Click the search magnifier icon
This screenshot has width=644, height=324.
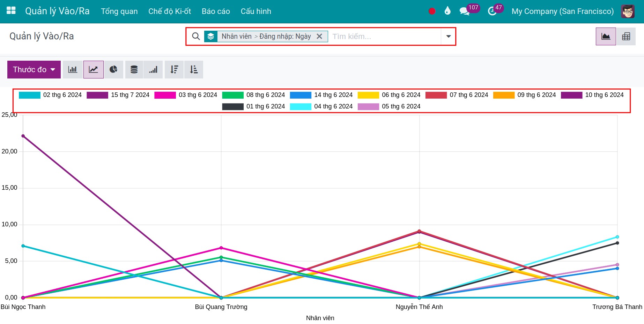(x=196, y=36)
